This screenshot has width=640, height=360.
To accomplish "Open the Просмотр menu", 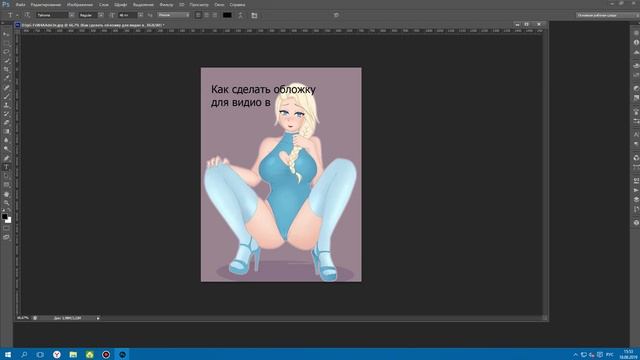I will coord(199,4).
